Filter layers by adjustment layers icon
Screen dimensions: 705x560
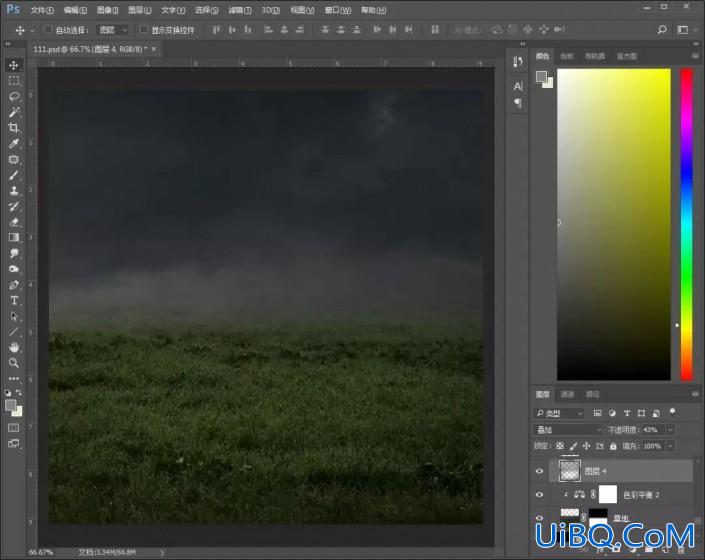coord(612,413)
